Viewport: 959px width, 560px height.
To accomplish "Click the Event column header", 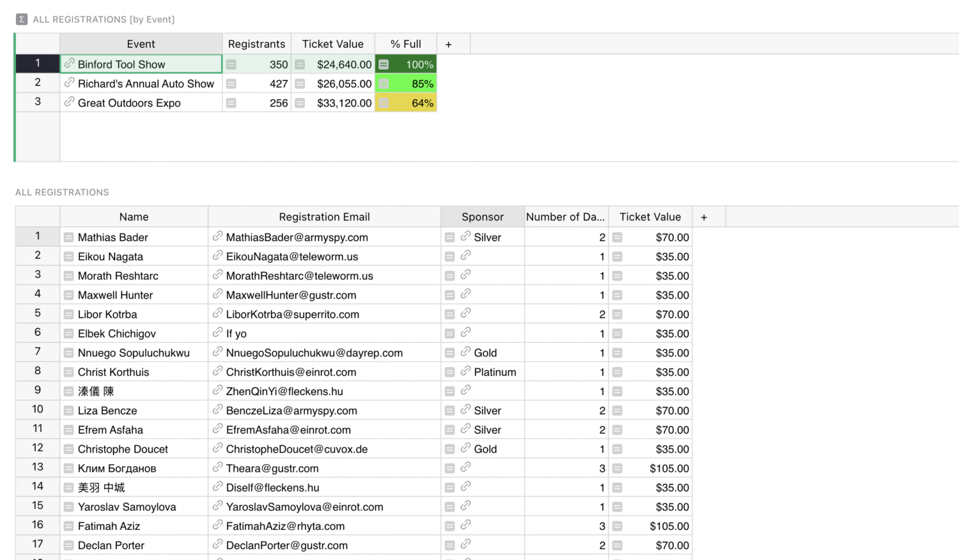I will (x=141, y=44).
